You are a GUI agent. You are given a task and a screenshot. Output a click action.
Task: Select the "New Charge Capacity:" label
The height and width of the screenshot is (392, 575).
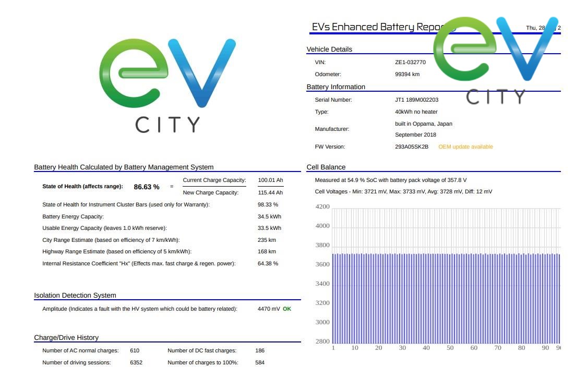[210, 193]
